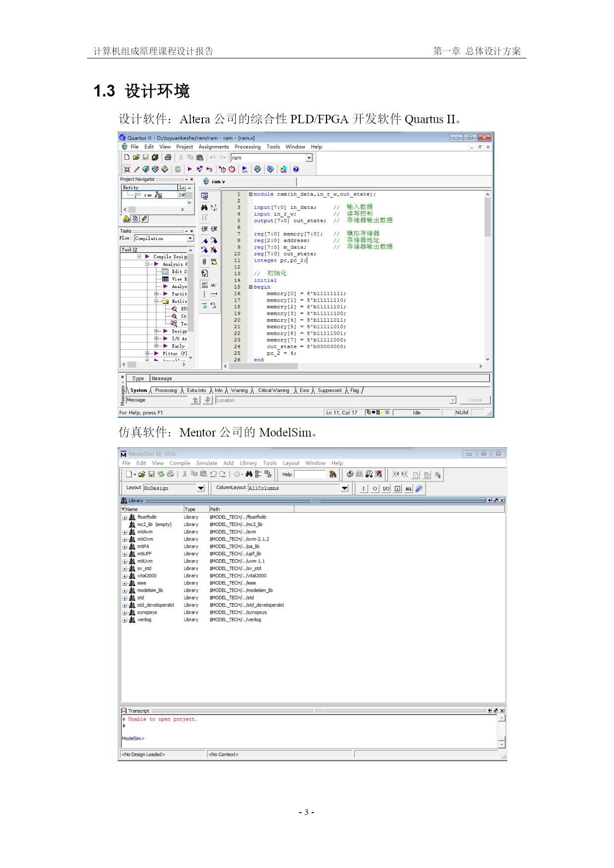
Task: Toggle the I input filter in ModelSim
Action: coord(364,488)
